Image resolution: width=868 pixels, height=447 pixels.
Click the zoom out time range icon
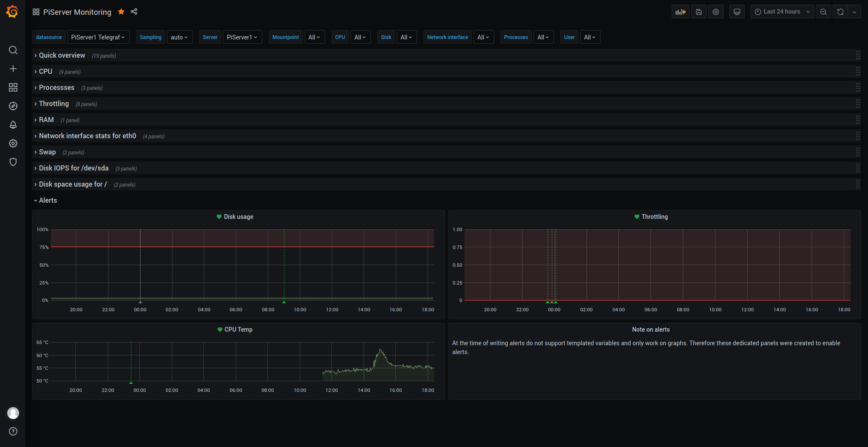click(823, 12)
